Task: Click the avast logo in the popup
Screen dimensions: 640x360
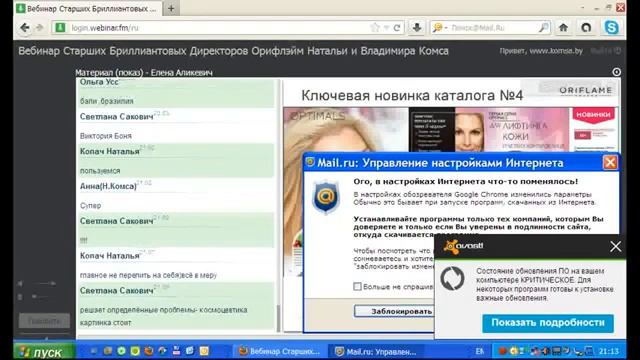Action: coord(464,246)
